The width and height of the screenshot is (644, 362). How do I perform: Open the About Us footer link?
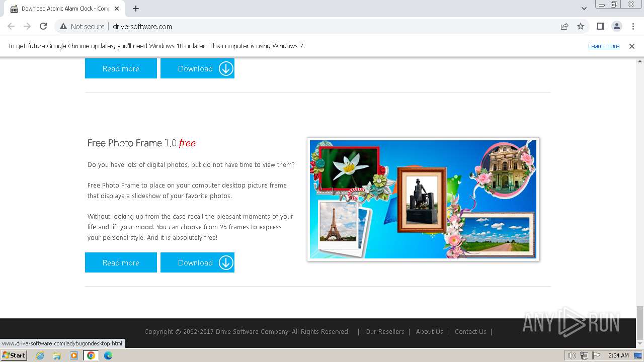430,331
